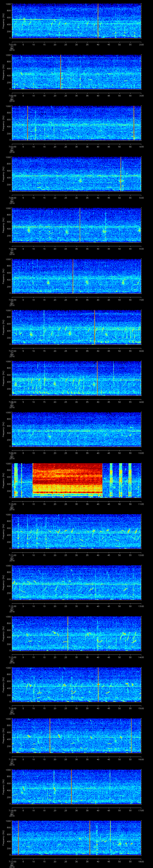Open the spectrogram panel starting at 7:12:00
The height and width of the screenshot is (868, 153).
point(77,583)
